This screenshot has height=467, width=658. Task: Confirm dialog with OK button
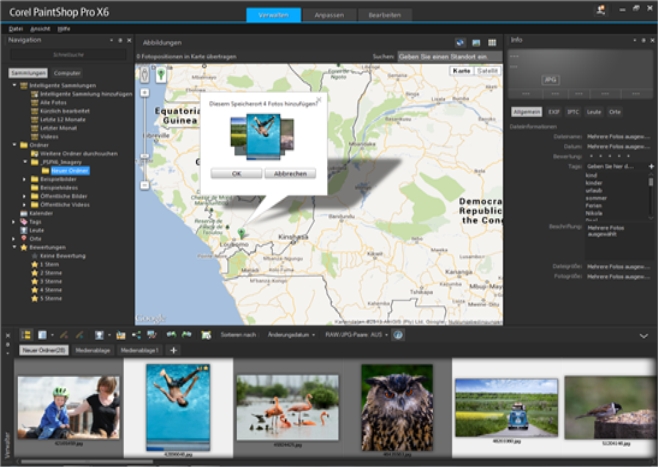tap(236, 173)
